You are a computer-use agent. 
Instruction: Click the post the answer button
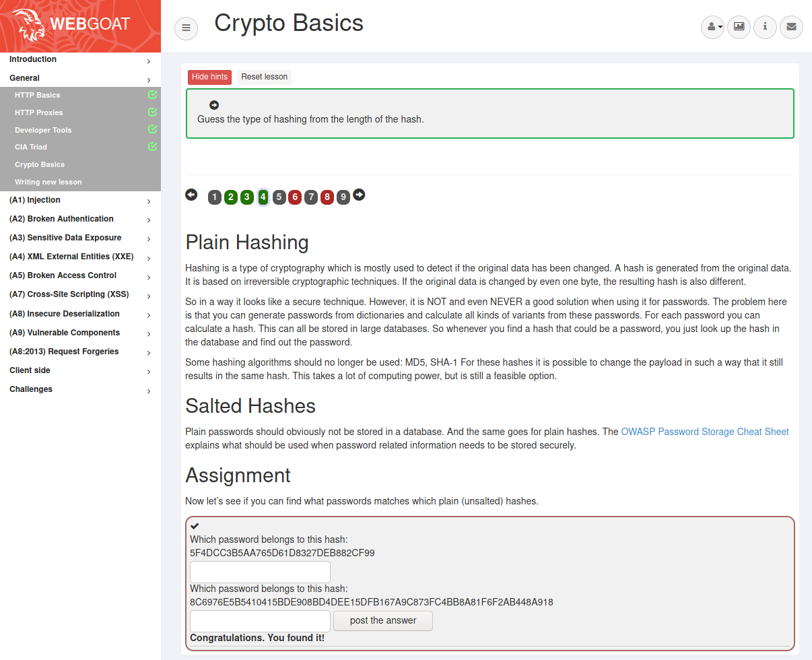382,620
